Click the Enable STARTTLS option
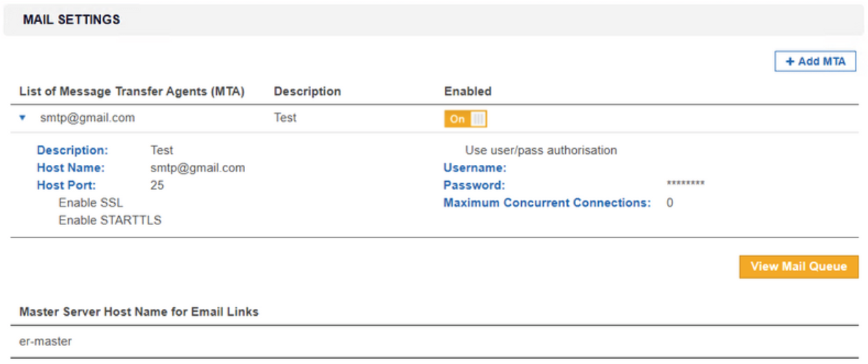The image size is (868, 364). click(109, 221)
